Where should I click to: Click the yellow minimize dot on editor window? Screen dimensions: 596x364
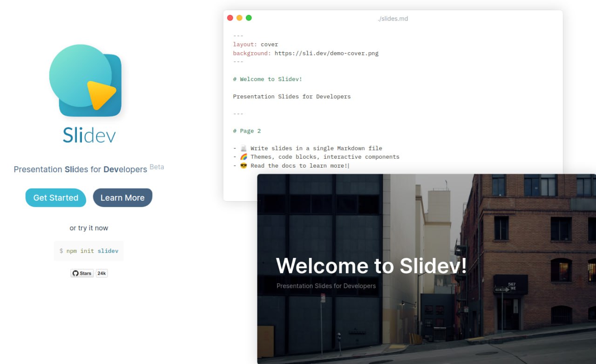239,18
